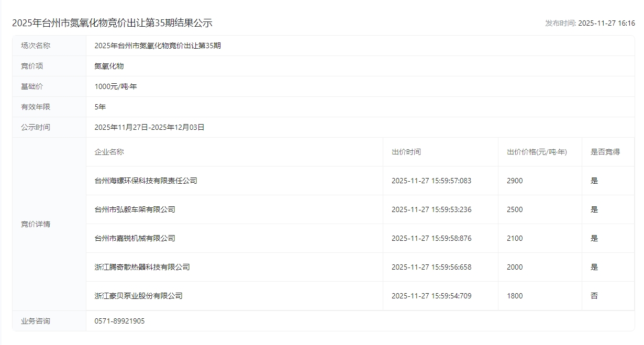Click the 企业名称 column header

click(x=109, y=152)
